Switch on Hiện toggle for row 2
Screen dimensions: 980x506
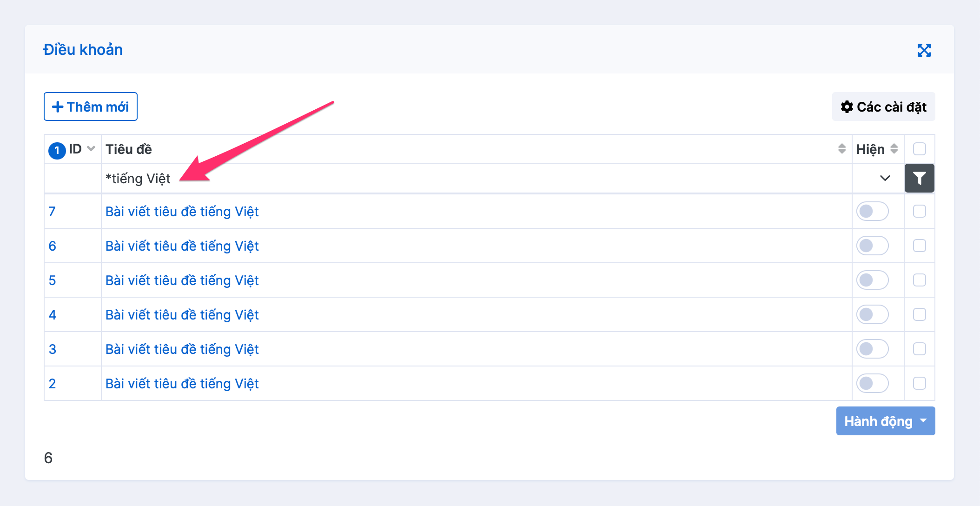pos(872,384)
